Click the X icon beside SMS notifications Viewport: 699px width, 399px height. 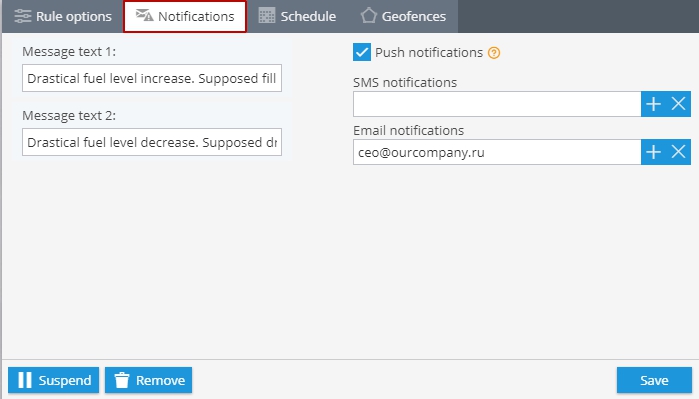tap(678, 104)
